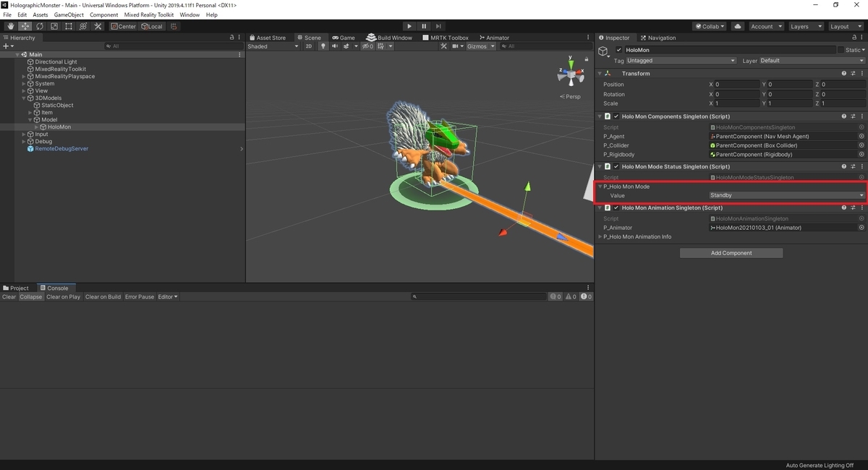
Task: Click the Pause button in the toolbar
Action: 424,26
